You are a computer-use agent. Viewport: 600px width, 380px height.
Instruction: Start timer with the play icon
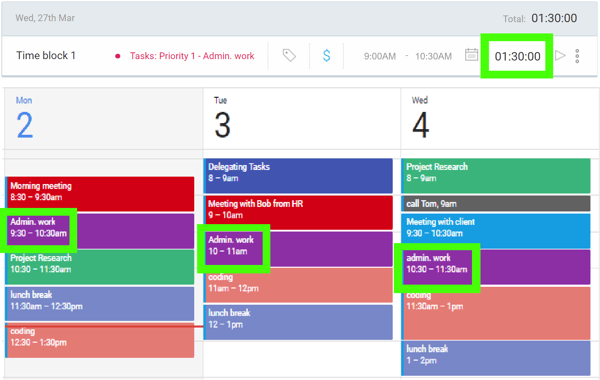tap(560, 55)
